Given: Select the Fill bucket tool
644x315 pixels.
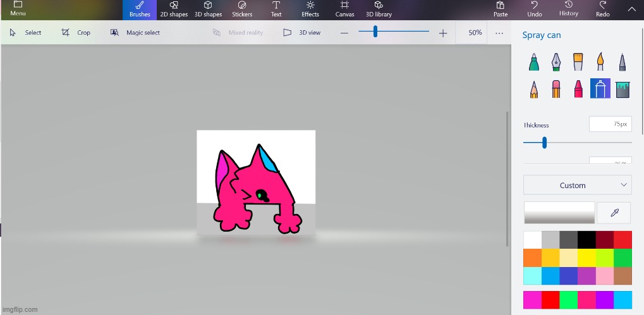Looking at the screenshot, I should pos(623,88).
